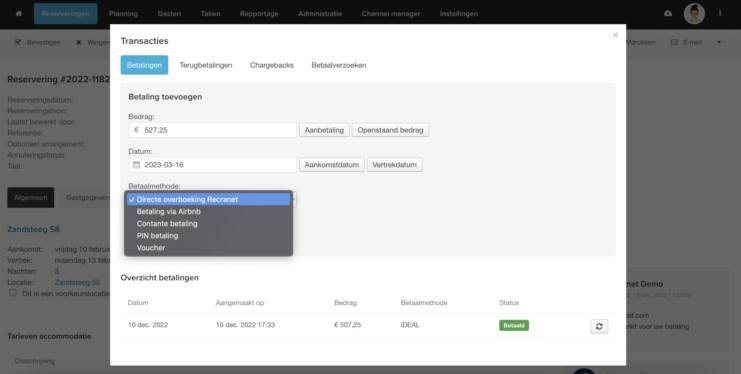Click the iDEAL payment method cell
The height and width of the screenshot is (374, 741).
410,325
